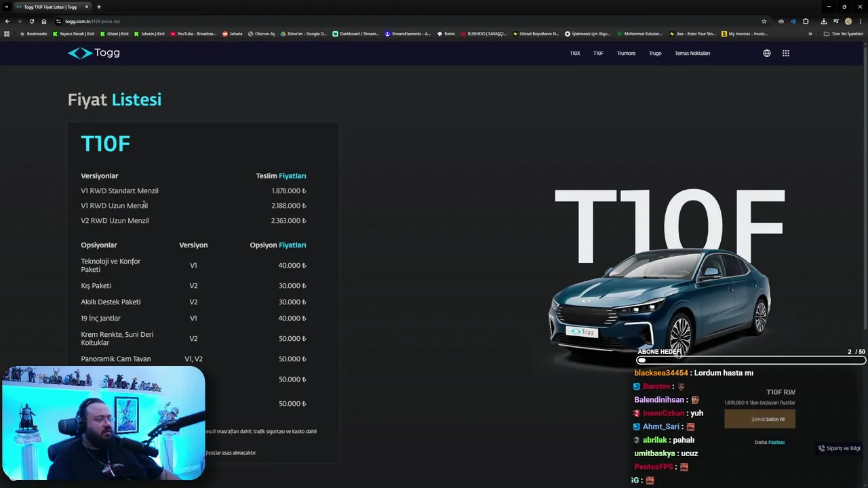Click Akıllı Destek Paketi option text
Screen dimensions: 868x488
pyautogui.click(x=111, y=302)
